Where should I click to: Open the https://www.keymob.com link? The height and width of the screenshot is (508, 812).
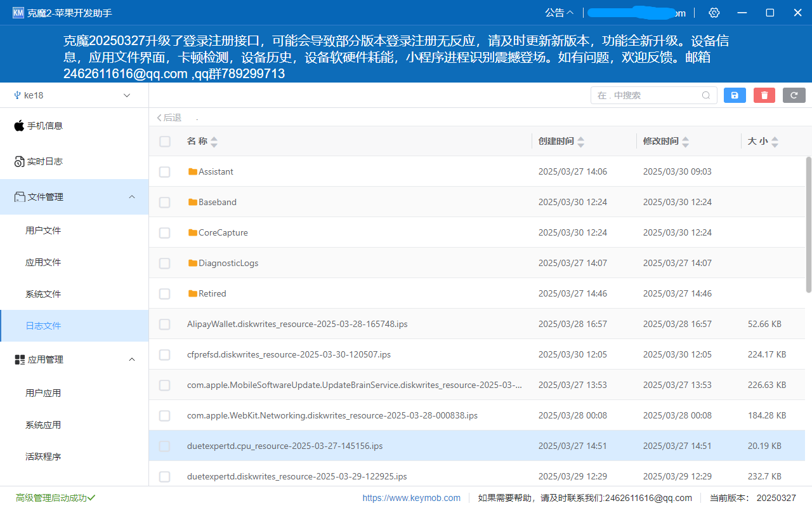412,498
